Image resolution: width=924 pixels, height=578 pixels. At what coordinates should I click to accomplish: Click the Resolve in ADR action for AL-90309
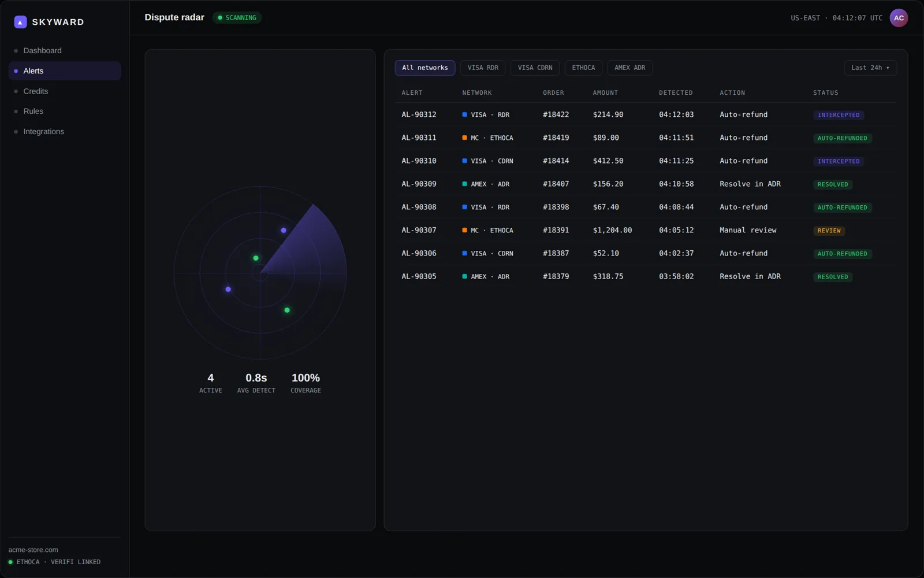[x=750, y=184]
